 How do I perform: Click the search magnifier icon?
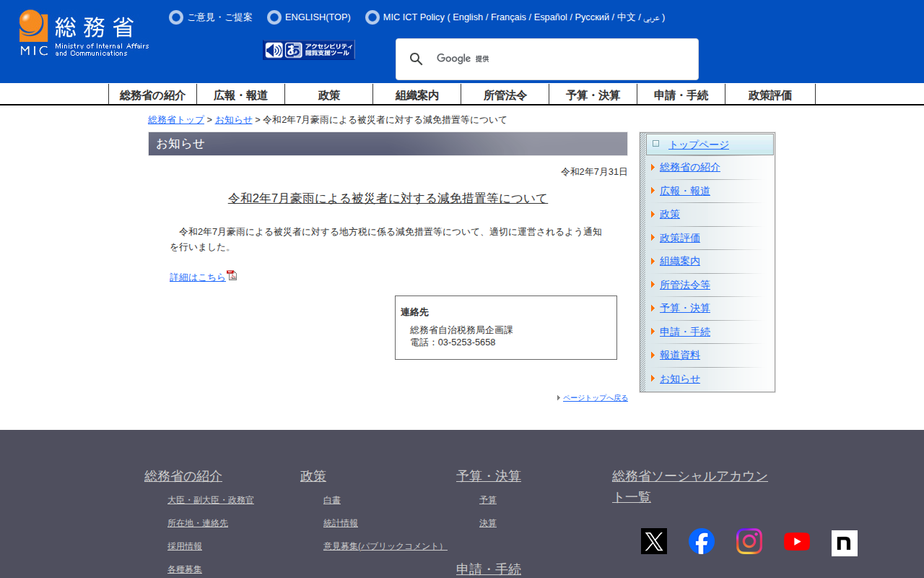click(x=416, y=59)
